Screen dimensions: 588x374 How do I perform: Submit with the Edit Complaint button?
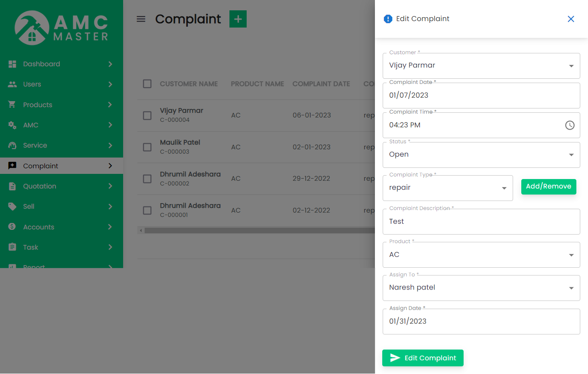[x=423, y=358]
